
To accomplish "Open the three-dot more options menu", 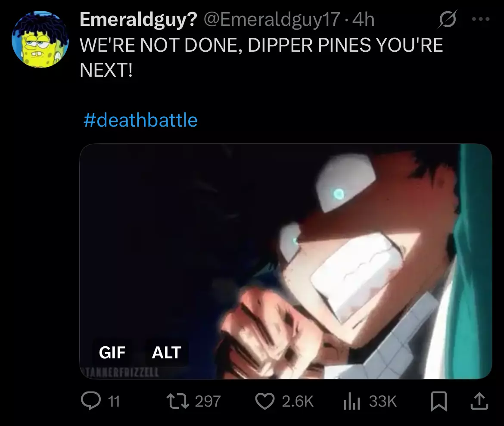I will click(481, 19).
